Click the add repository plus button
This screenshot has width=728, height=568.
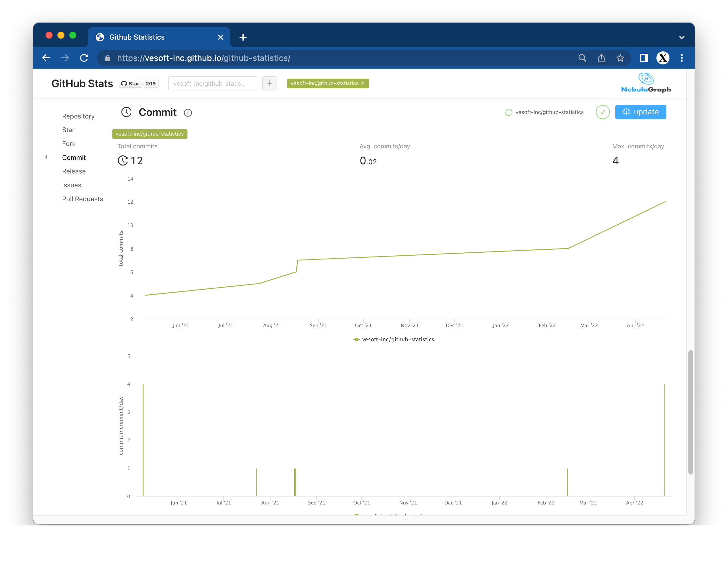click(269, 83)
